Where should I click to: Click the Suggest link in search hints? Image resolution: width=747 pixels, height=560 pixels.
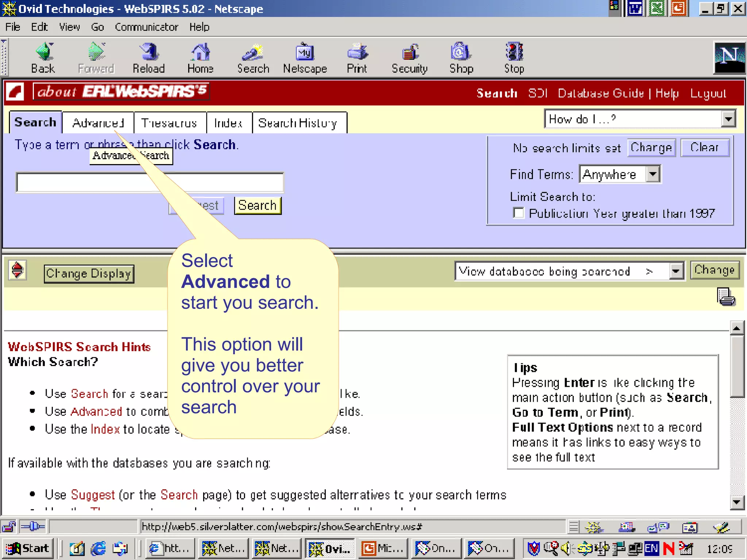point(93,495)
